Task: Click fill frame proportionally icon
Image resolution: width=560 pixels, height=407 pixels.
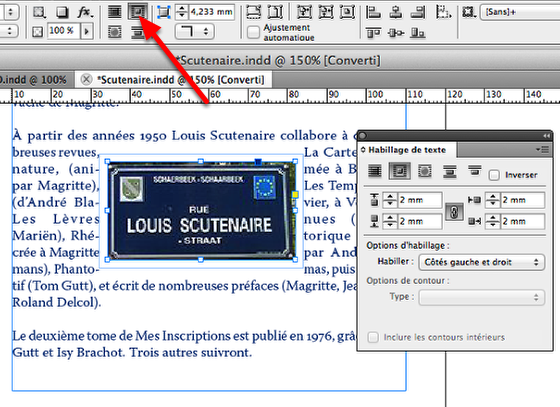Action: [x=253, y=12]
